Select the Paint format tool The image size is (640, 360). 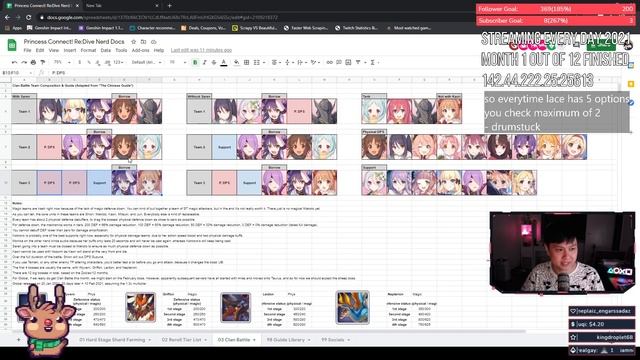(43, 62)
